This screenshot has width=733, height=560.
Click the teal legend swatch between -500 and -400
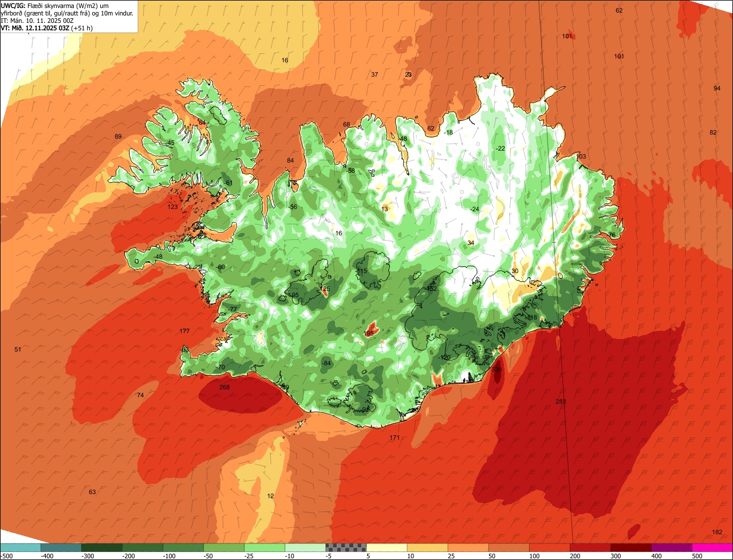click(x=21, y=547)
